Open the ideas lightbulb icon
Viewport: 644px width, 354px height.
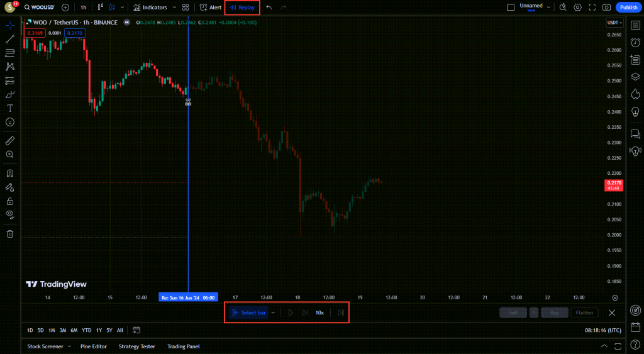click(635, 111)
